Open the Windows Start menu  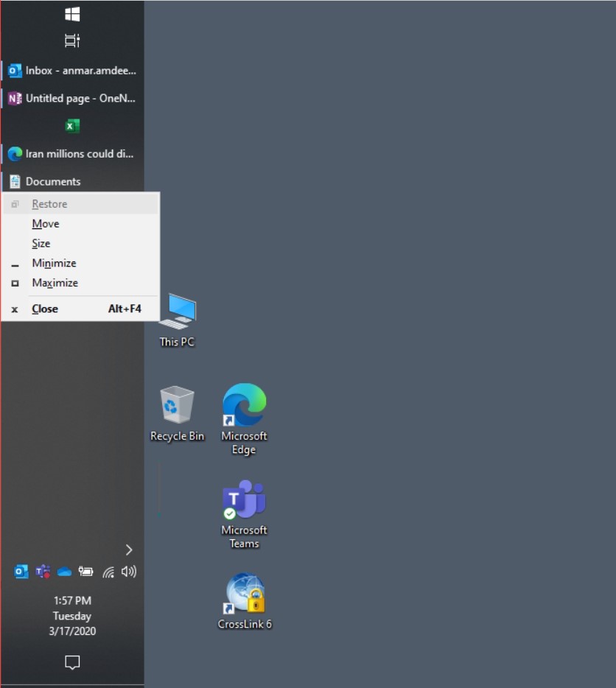click(72, 14)
